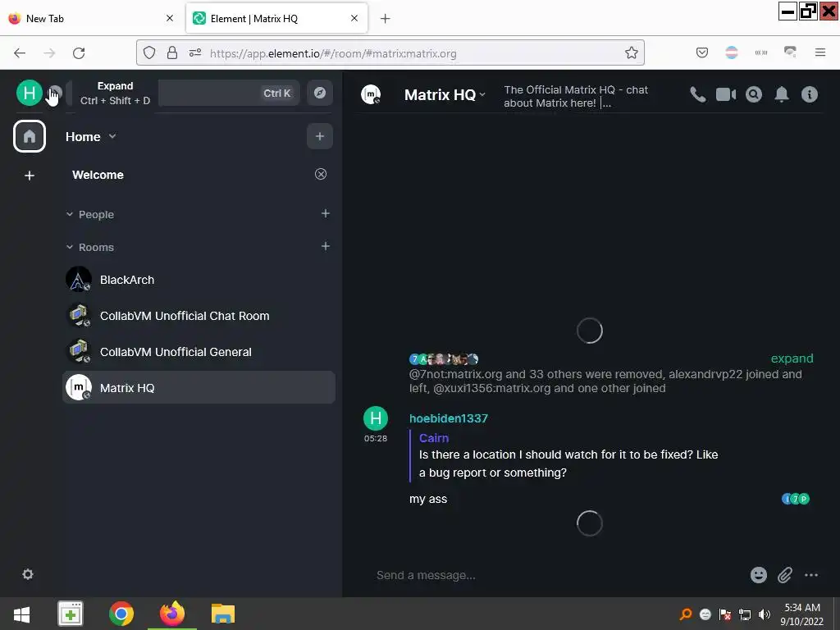Add a room in the Rooms section

[x=325, y=246]
